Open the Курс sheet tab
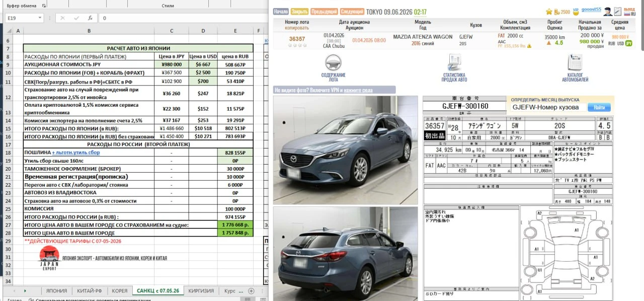 (x=230, y=291)
